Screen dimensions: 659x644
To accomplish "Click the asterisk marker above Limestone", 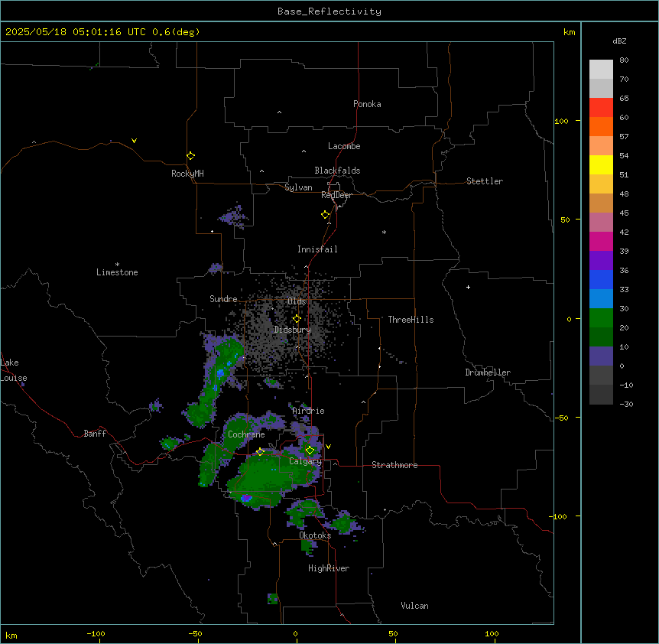I will (117, 265).
